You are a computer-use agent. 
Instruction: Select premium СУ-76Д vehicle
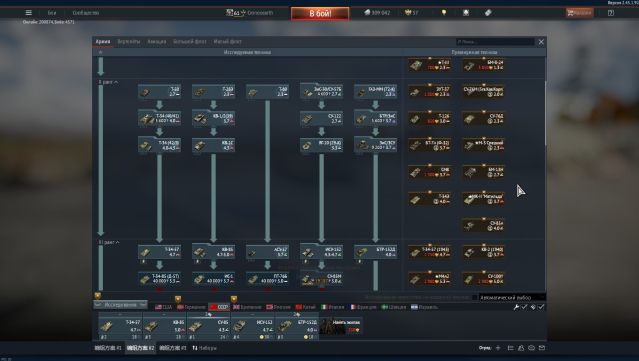(x=484, y=119)
